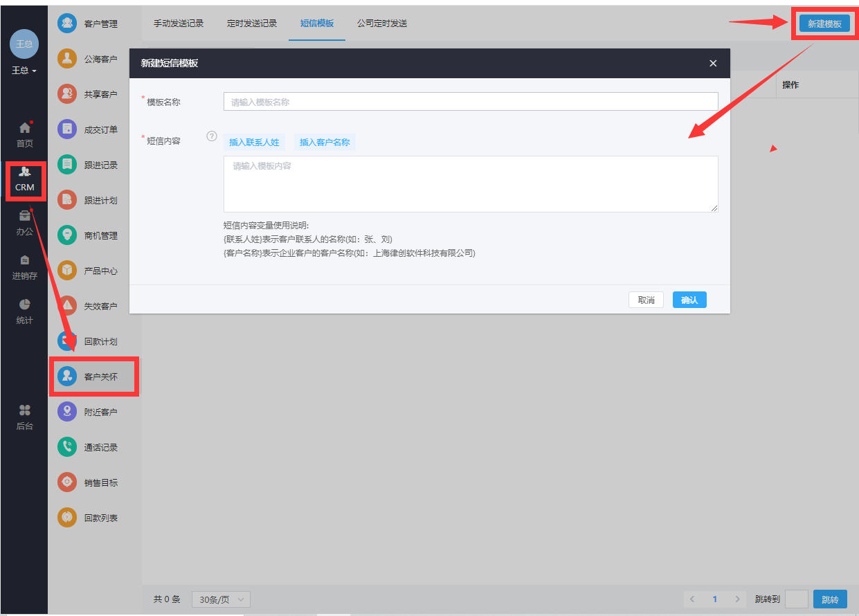Image resolution: width=859 pixels, height=616 pixels.
Task: Open the 客户管理 sidebar icon
Action: [67, 24]
